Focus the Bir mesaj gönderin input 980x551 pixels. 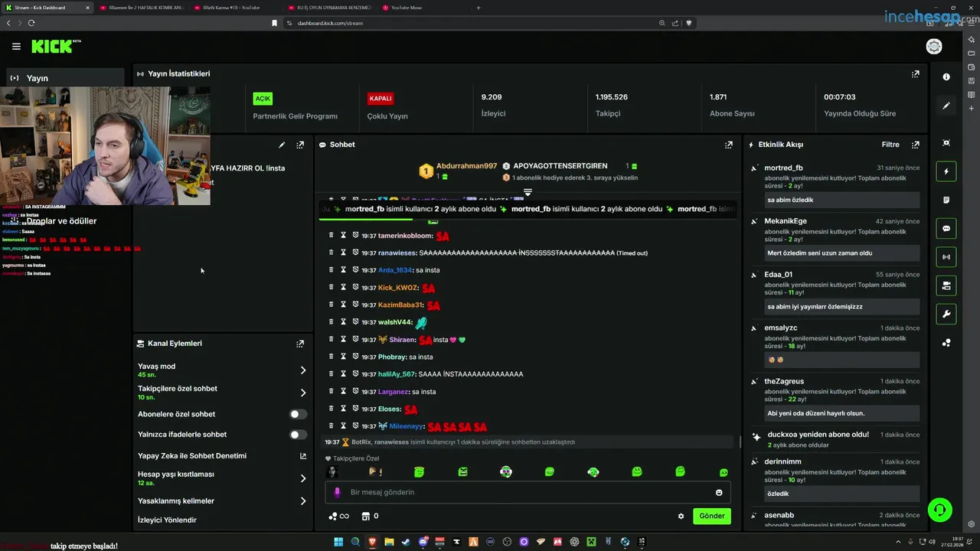coord(528,492)
